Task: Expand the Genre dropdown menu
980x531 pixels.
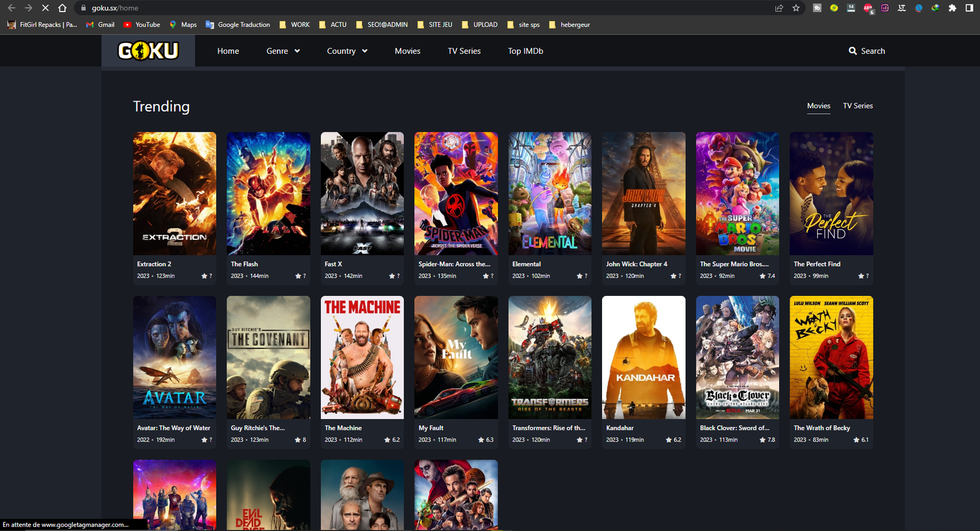Action: pyautogui.click(x=283, y=51)
